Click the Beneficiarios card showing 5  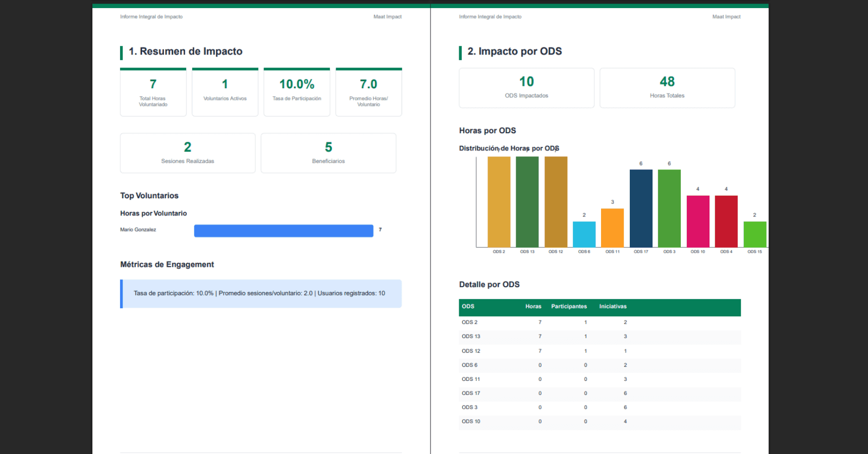point(328,152)
